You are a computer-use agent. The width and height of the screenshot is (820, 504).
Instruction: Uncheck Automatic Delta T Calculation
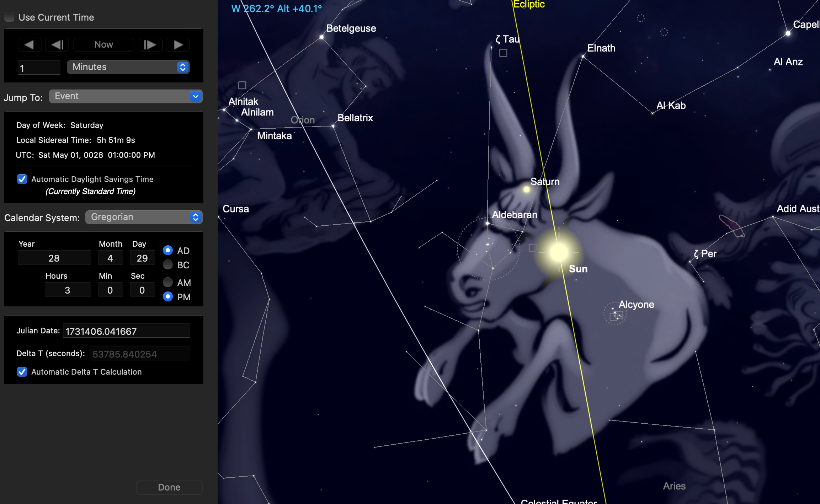tap(22, 372)
